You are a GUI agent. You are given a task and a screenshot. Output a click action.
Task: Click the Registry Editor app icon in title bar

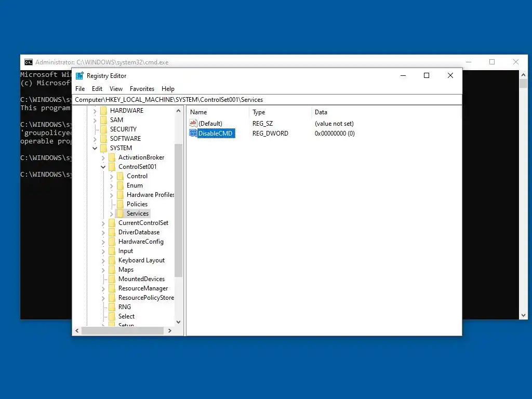[79, 76]
